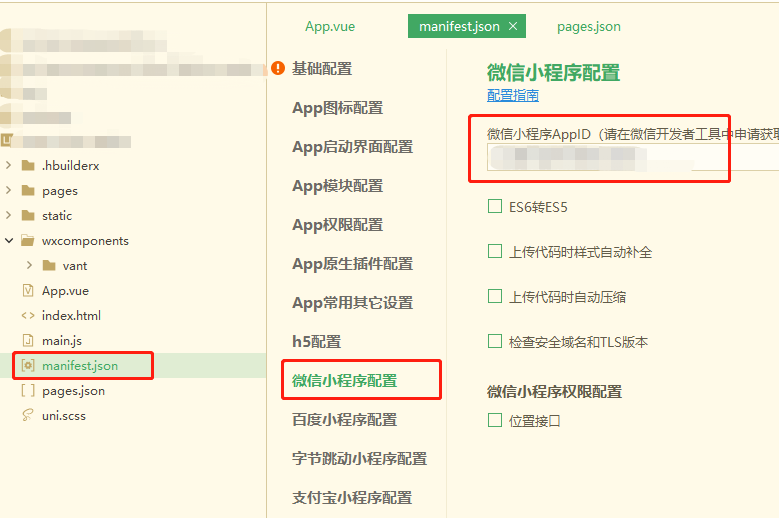Screen dimensions: 779x518
Task: Close the manifest.json tab
Action: coord(513,26)
